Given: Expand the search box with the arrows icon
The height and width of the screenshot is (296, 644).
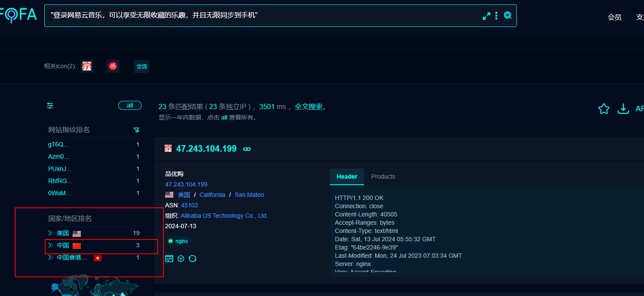Looking at the screenshot, I should tap(486, 16).
